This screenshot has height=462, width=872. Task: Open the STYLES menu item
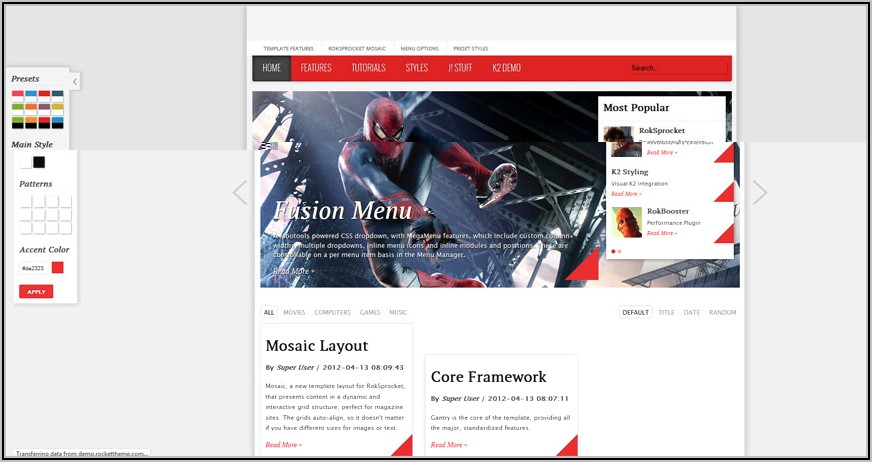[417, 68]
